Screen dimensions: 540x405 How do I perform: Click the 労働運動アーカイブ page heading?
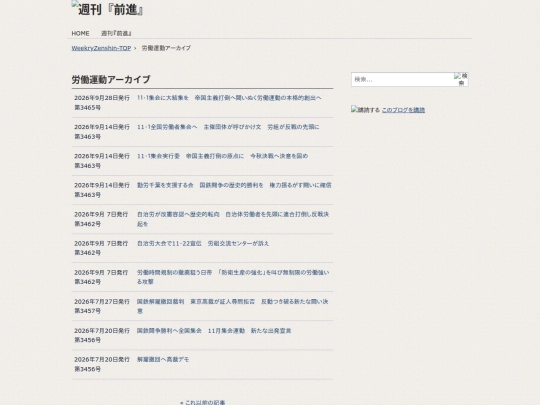(x=111, y=80)
